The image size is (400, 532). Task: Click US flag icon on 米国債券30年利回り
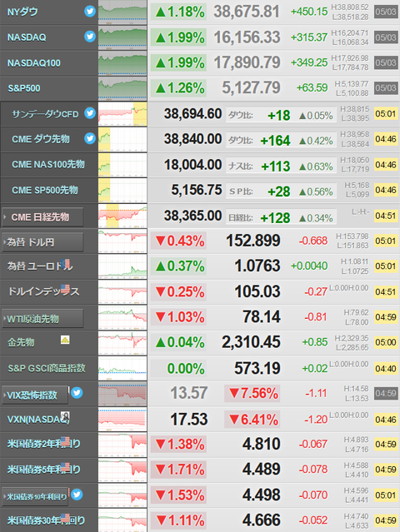pos(65,517)
